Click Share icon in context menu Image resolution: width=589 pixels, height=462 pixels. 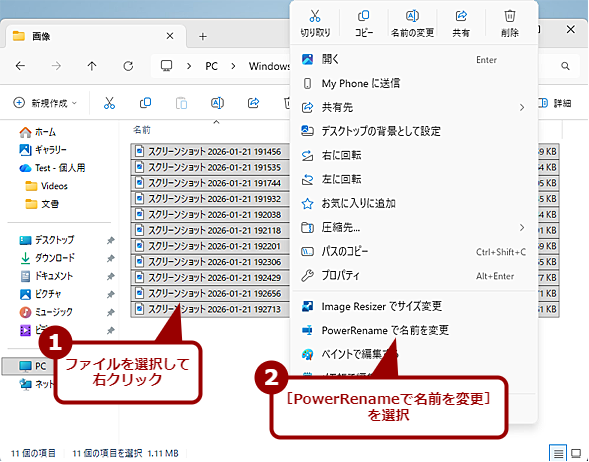(x=461, y=17)
